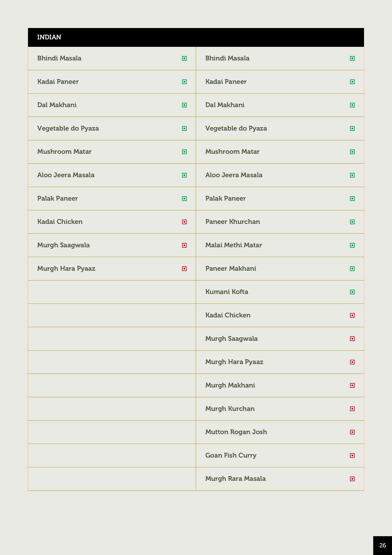Click the page number 26 box
The image size is (392, 555).
(x=383, y=545)
